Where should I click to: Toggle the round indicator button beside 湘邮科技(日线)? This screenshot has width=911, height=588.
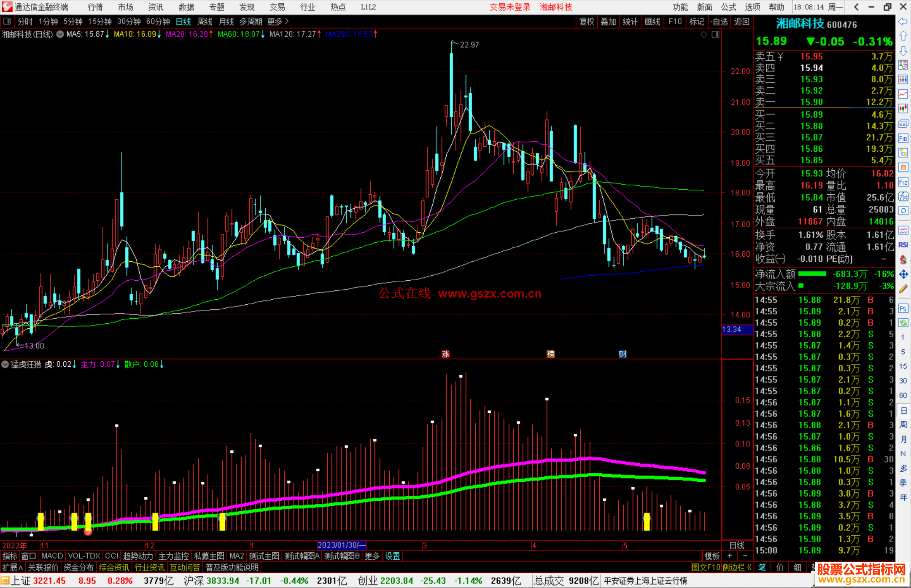click(60, 34)
